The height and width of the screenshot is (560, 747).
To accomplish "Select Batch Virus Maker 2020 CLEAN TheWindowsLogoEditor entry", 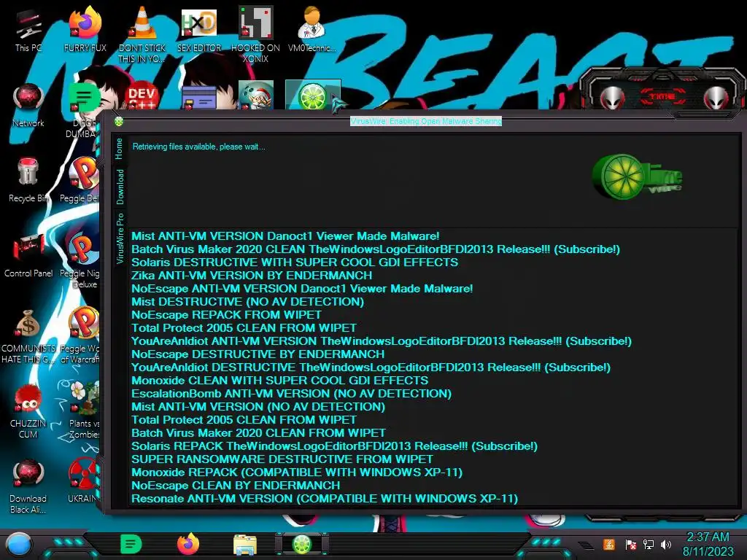I will click(376, 249).
